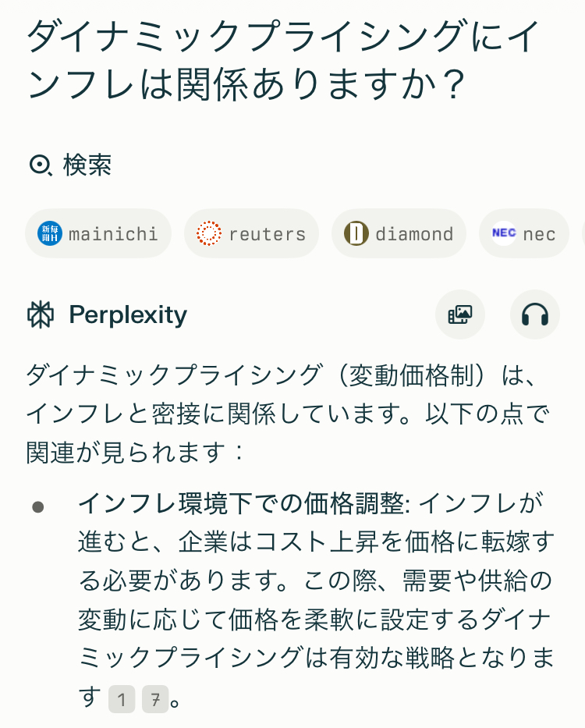Open the diamond source chip
The height and width of the screenshot is (728, 585).
coord(399,233)
